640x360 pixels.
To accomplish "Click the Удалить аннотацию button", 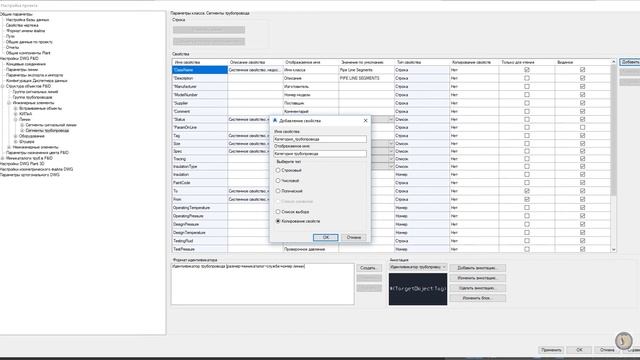I will (478, 288).
